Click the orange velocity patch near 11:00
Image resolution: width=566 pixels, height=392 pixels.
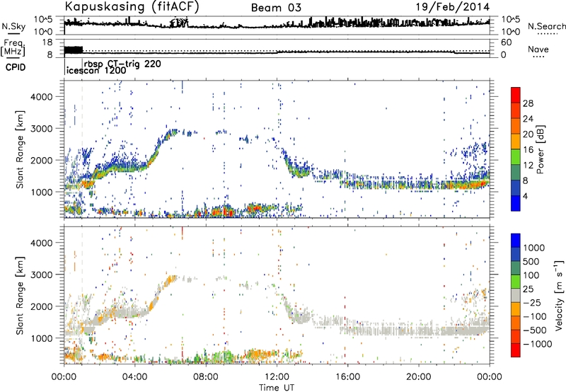(258, 354)
